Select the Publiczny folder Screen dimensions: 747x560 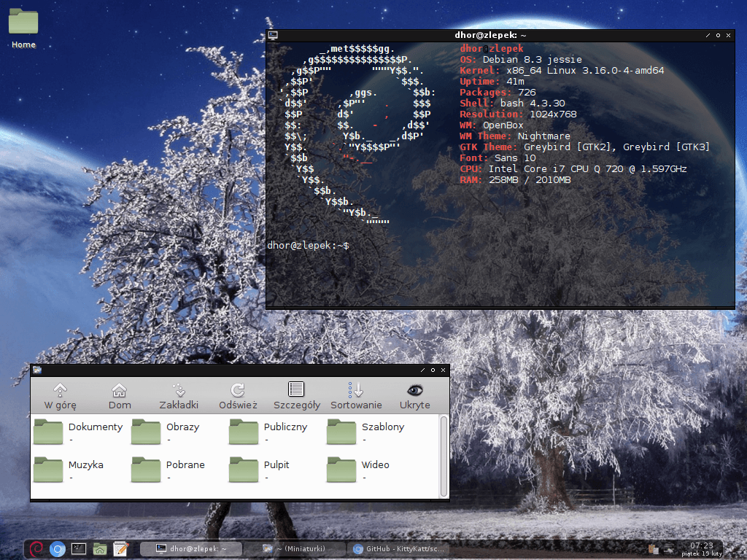coord(268,432)
